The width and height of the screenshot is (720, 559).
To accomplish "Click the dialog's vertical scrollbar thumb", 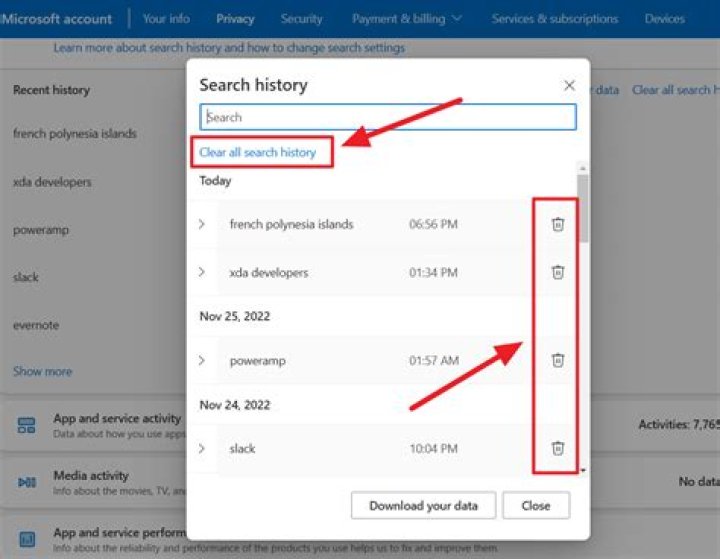I will (583, 210).
